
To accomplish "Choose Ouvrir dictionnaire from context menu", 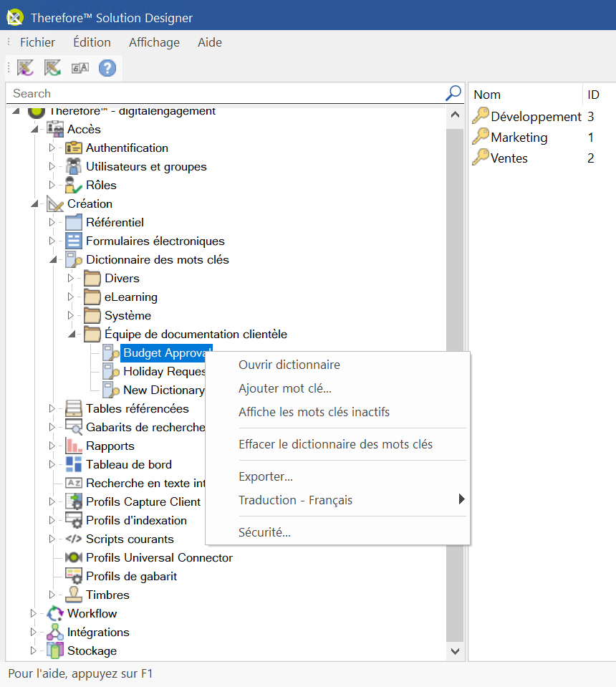I will (x=338, y=365).
